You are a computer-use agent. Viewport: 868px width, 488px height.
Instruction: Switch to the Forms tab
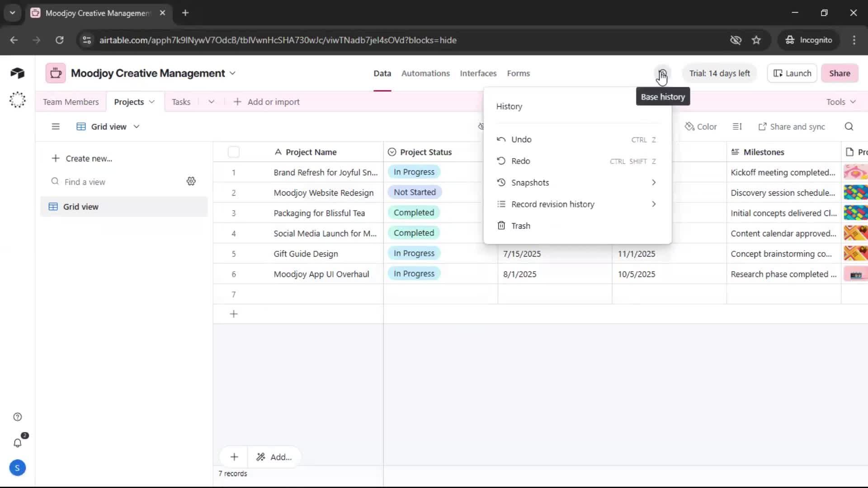(518, 73)
